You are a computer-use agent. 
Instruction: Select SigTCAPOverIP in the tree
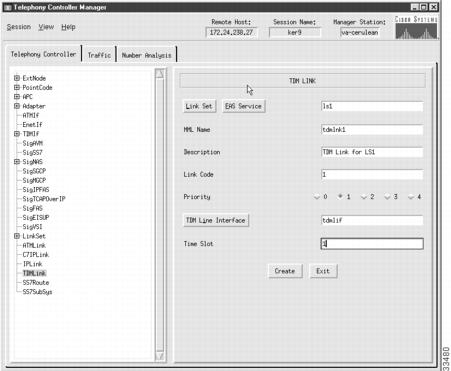[x=44, y=199]
